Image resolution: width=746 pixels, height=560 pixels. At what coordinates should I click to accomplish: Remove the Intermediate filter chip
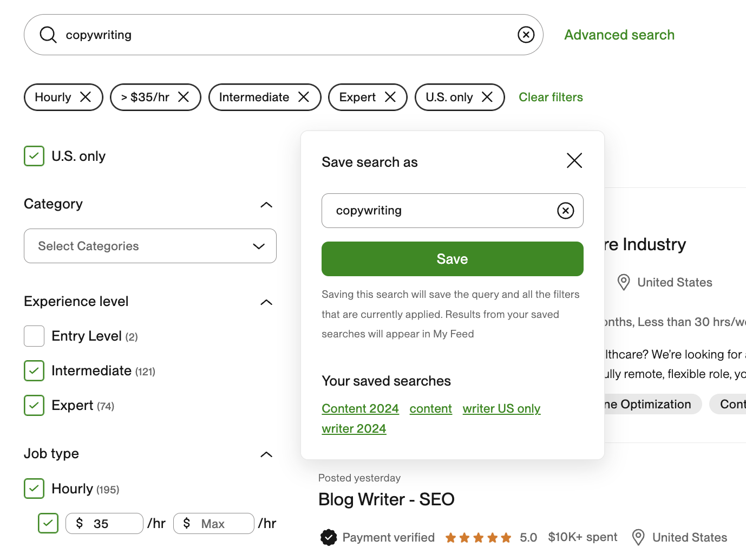click(304, 97)
